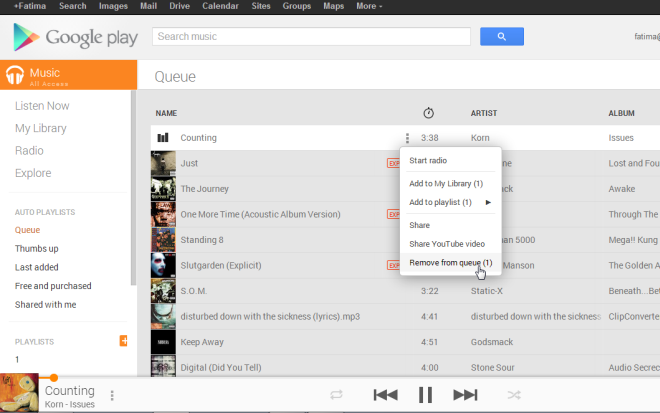Viewport: 660px width, 413px height.
Task: Open the More dropdown in top bar
Action: point(369,6)
